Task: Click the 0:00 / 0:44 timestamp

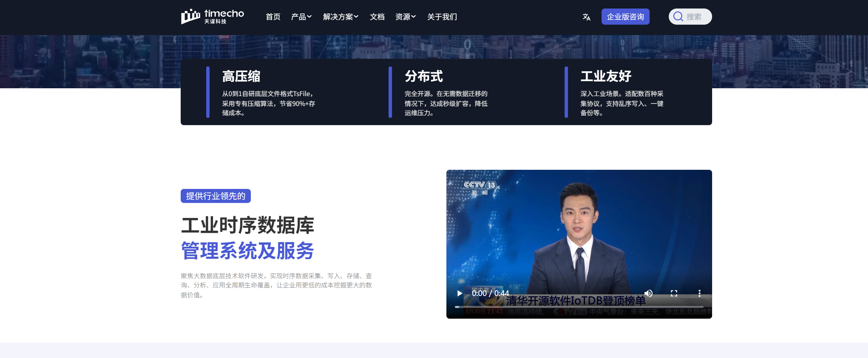Action: point(490,293)
